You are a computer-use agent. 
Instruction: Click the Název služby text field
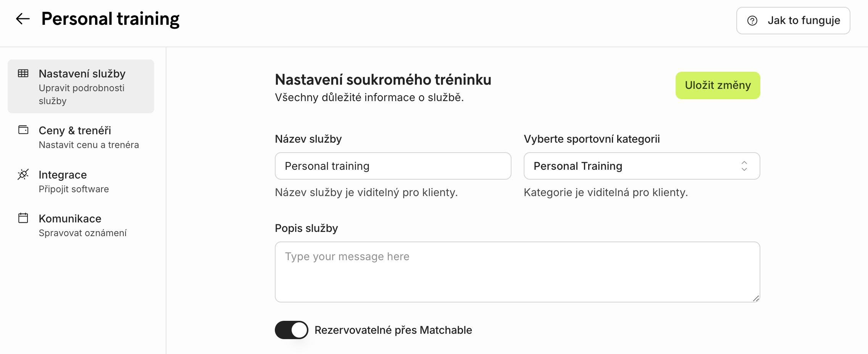coord(393,166)
